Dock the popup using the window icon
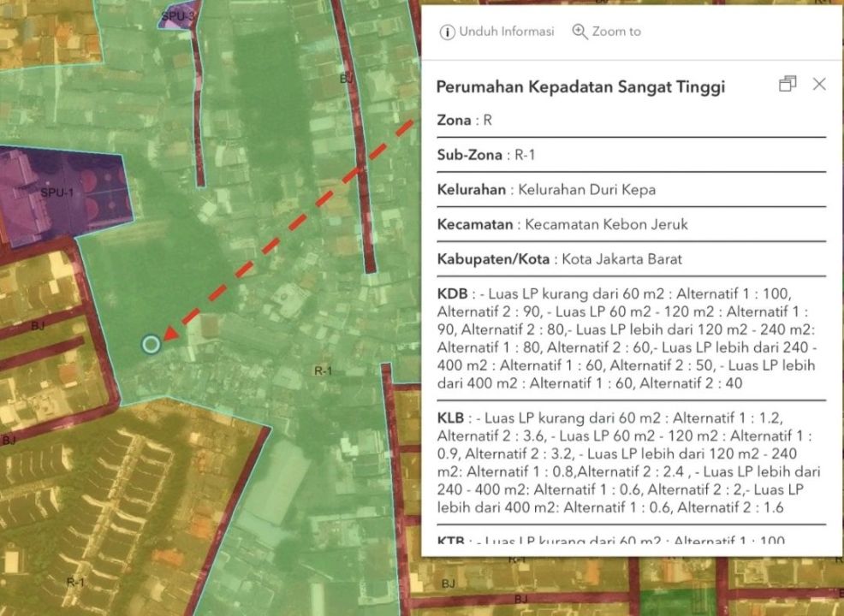The width and height of the screenshot is (844, 616). [787, 84]
